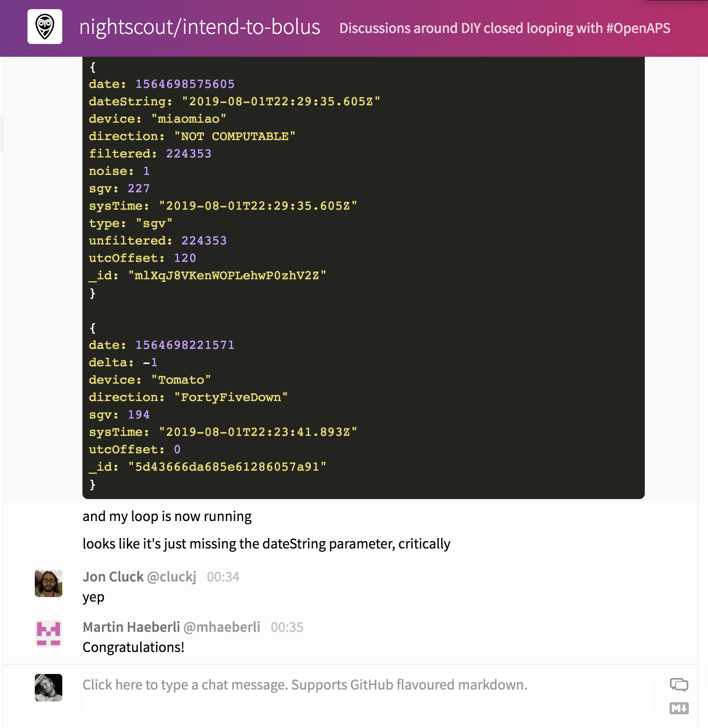
Task: Click the room topic mentioning #OpenAPS
Action: (505, 28)
